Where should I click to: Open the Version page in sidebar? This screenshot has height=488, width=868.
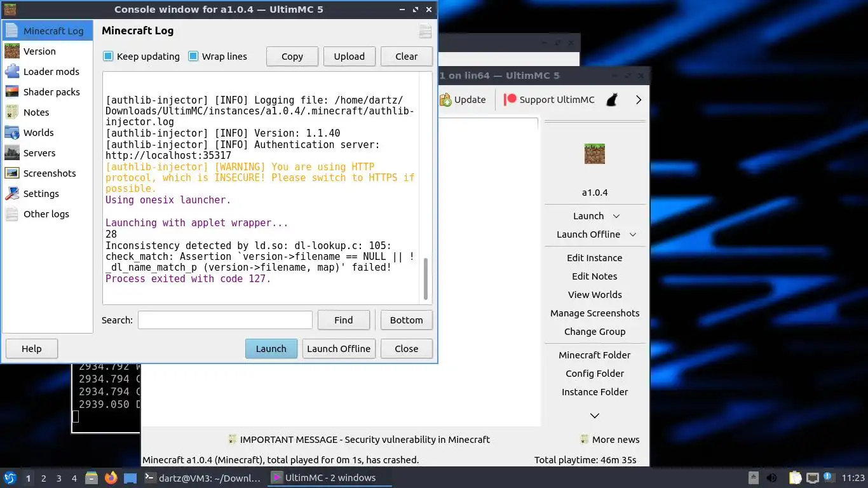(x=48, y=51)
